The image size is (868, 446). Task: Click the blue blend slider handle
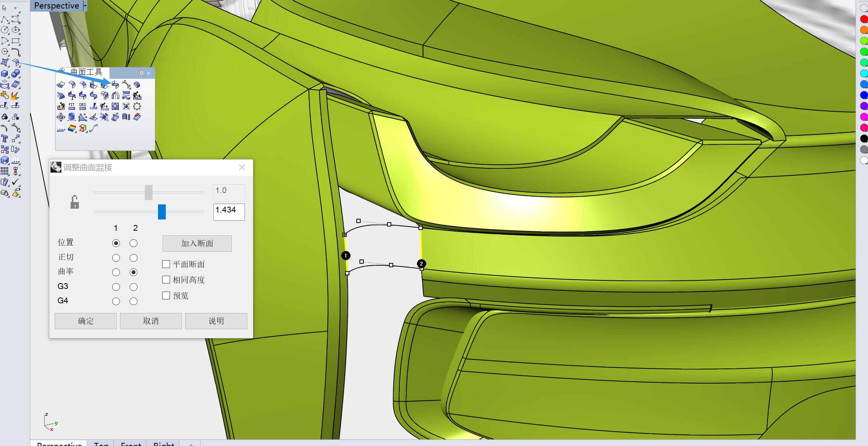click(x=162, y=212)
